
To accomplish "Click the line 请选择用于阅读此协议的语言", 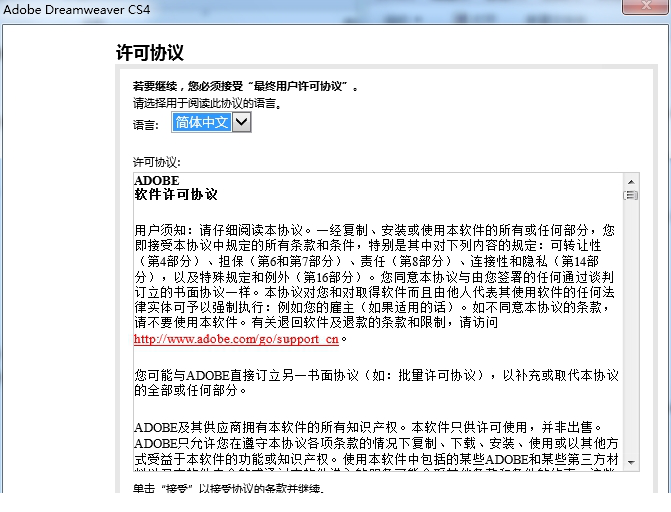I will (x=207, y=103).
